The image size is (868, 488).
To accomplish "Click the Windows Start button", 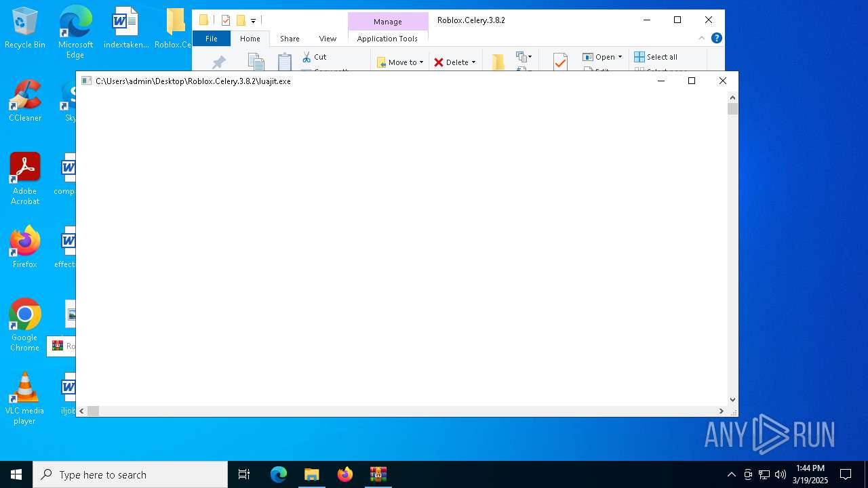I will [16, 474].
